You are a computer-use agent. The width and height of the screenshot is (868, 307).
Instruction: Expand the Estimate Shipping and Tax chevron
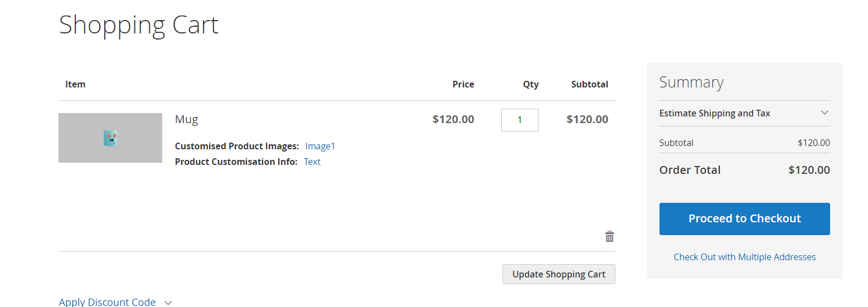(825, 113)
